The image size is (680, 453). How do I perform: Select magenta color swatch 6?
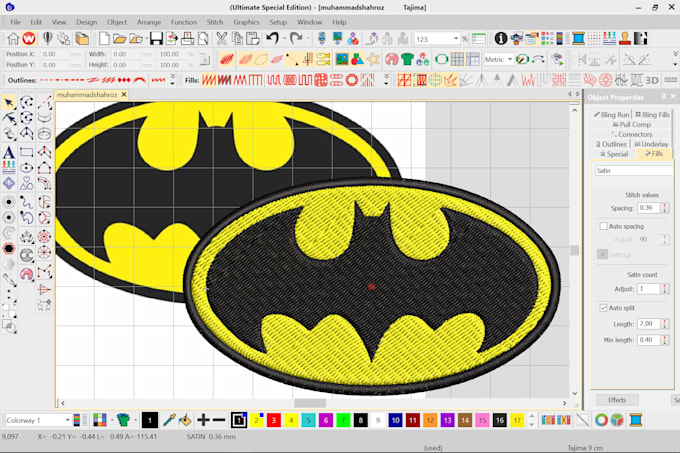326,420
